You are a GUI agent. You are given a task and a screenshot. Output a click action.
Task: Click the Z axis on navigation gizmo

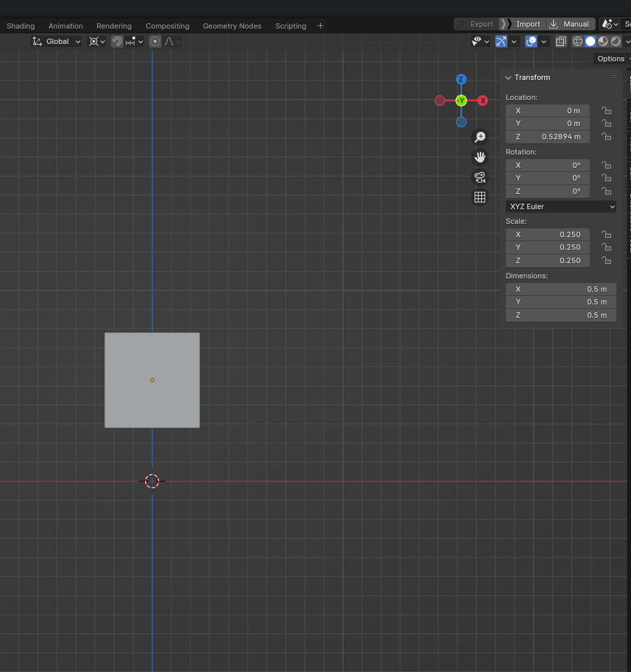461,79
